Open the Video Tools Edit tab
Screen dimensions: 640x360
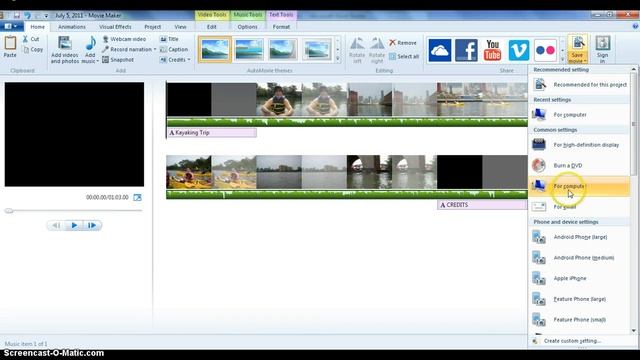211,27
